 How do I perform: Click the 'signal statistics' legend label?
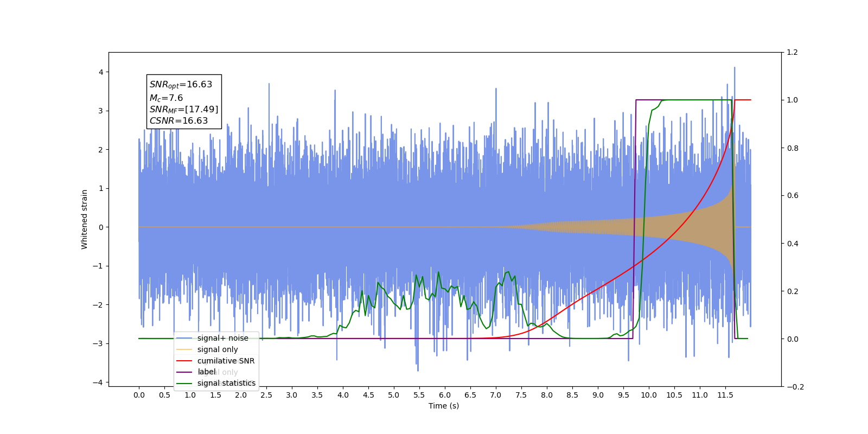coord(226,383)
